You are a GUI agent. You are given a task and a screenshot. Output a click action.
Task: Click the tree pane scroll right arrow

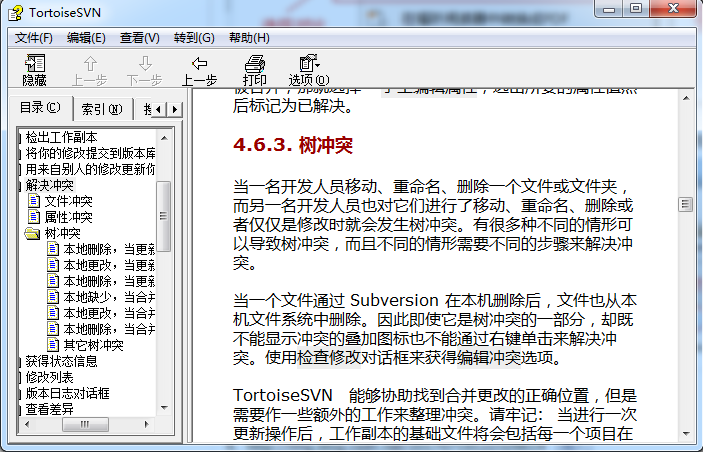pyautogui.click(x=147, y=424)
